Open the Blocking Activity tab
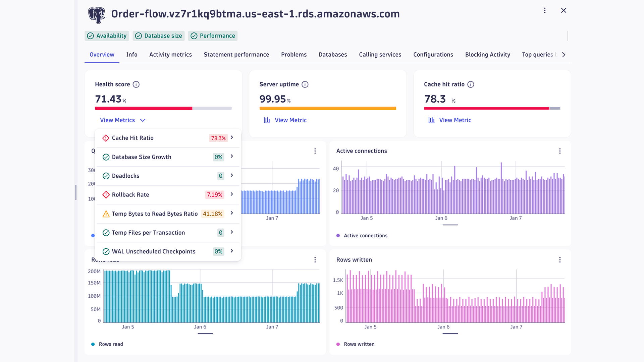The height and width of the screenshot is (362, 644). [x=487, y=55]
